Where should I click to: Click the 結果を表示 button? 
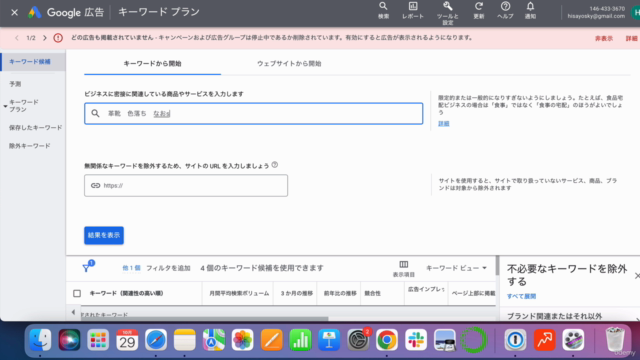tap(104, 236)
